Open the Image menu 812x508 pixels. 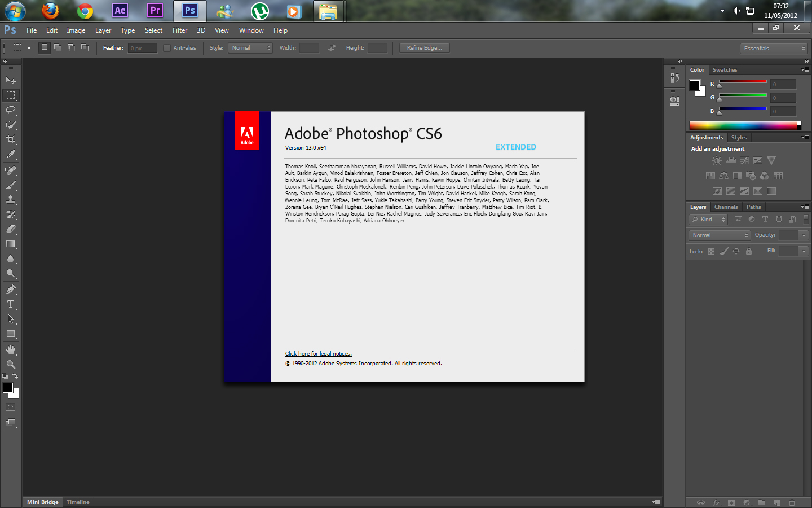tap(76, 30)
